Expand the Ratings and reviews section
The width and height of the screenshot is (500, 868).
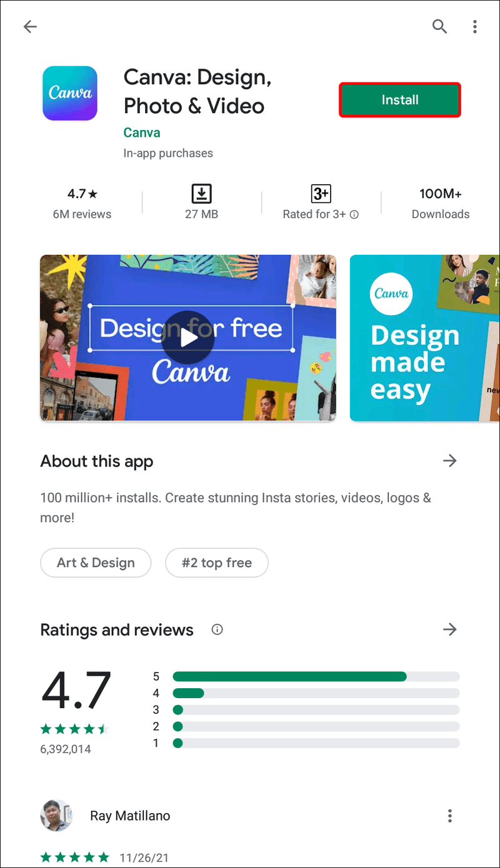click(x=450, y=629)
